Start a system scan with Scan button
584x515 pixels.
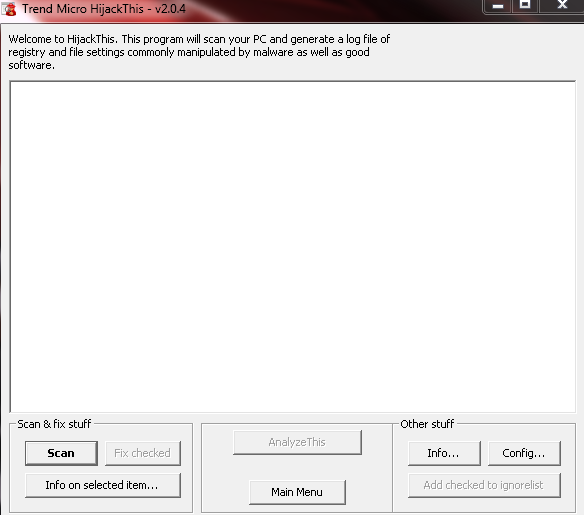pyautogui.click(x=61, y=453)
